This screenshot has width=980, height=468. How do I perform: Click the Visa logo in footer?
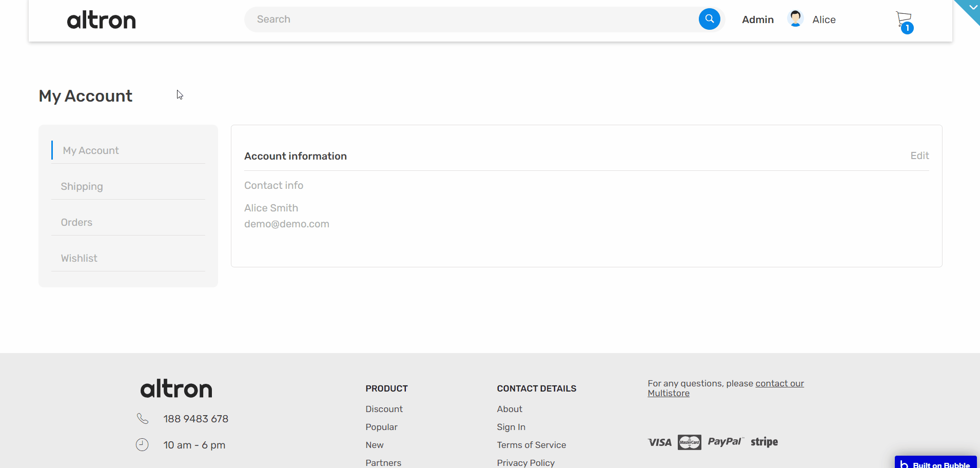pos(660,442)
